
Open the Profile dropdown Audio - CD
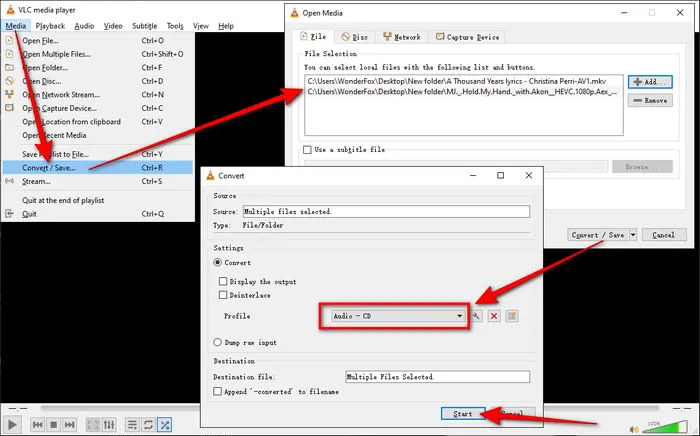click(x=398, y=316)
